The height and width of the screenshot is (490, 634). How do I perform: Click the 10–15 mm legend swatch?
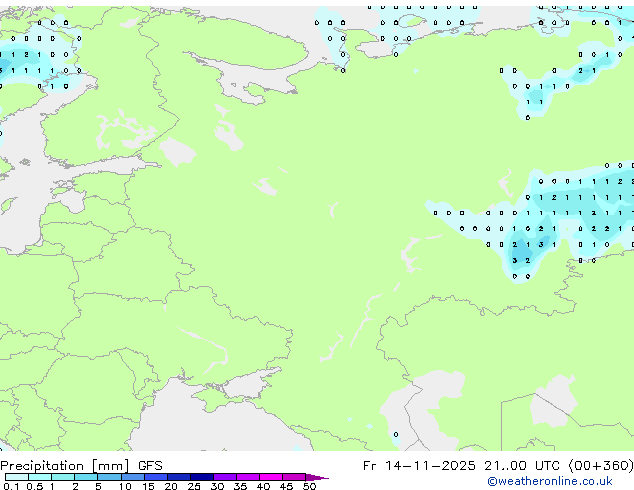133,477
